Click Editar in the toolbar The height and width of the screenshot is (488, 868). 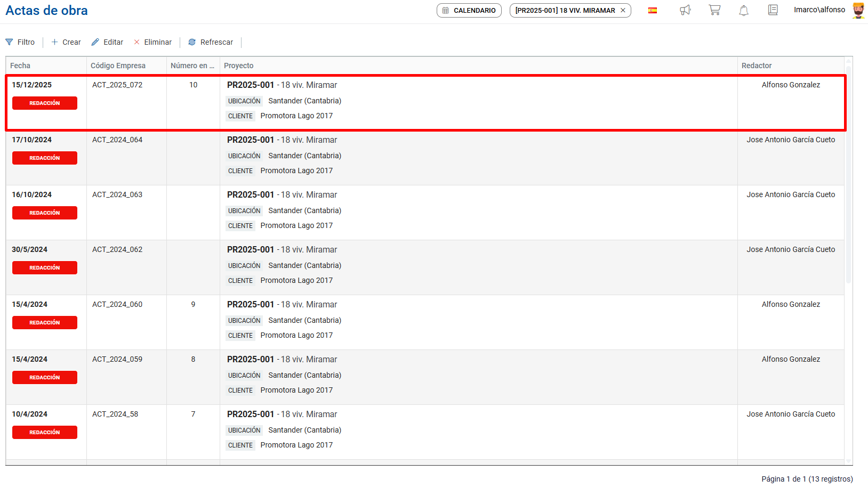107,42
